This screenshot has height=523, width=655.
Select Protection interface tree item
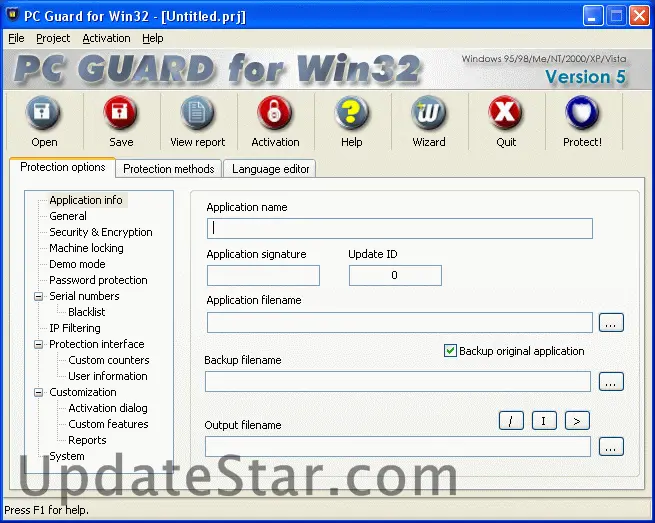(x=97, y=344)
